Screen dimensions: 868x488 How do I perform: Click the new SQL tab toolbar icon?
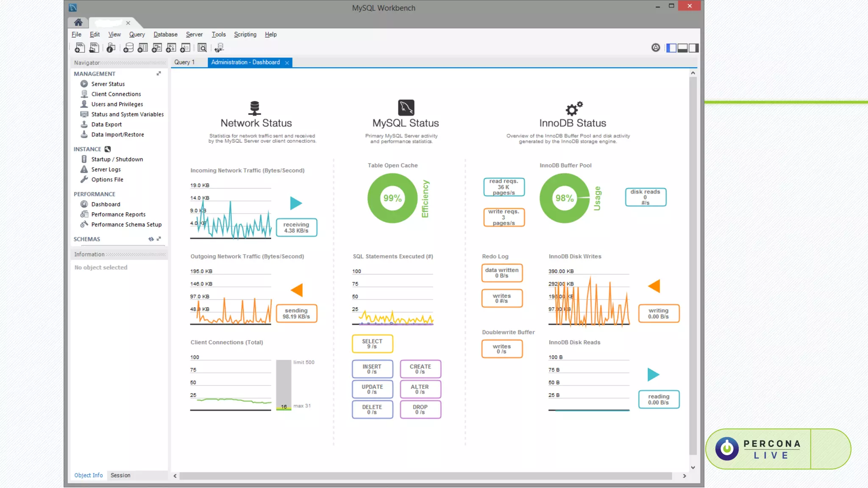(x=80, y=48)
